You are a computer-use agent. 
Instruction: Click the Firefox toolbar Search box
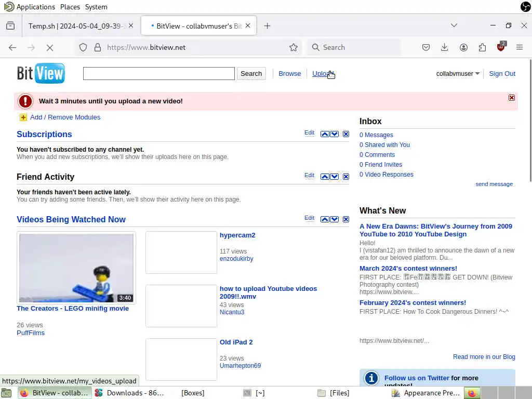354,47
